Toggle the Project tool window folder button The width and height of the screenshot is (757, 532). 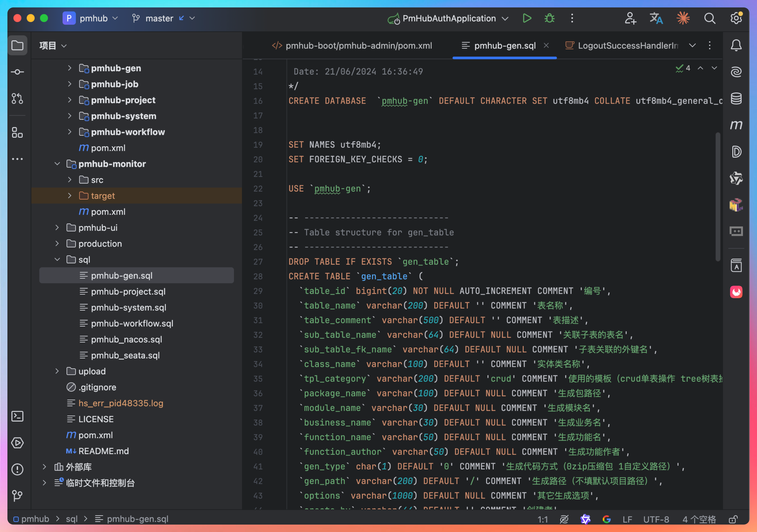pyautogui.click(x=17, y=45)
